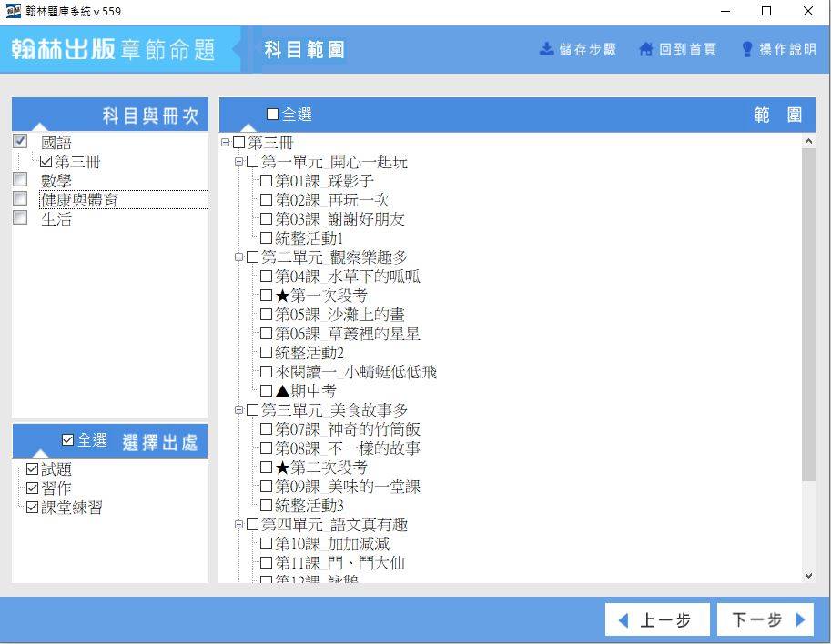
Task: Collapse the 第二單元_觀察樂趣多 node
Action: tap(239, 257)
